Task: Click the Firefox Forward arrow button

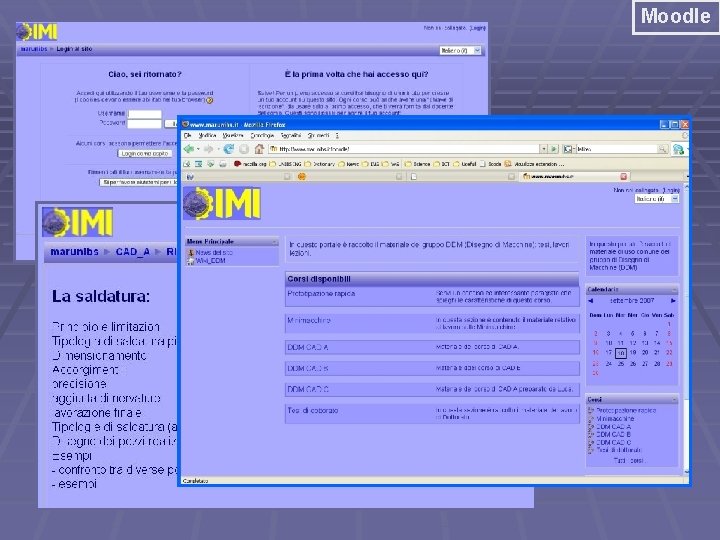Action: click(x=208, y=149)
